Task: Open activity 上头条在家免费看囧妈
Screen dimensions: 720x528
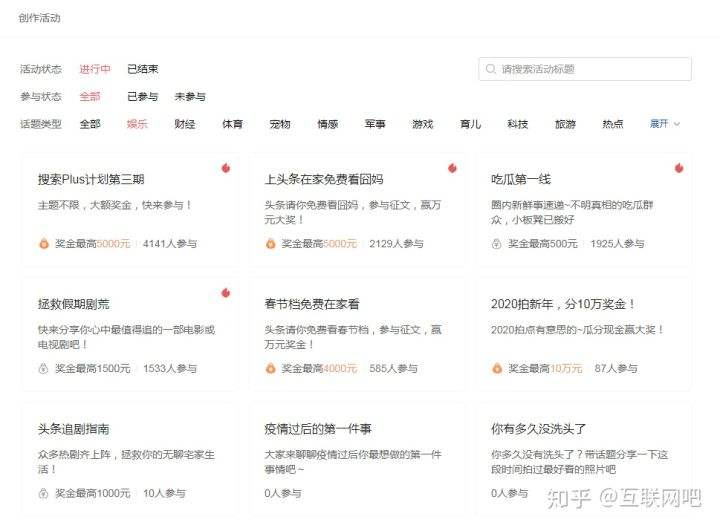Action: tap(324, 179)
